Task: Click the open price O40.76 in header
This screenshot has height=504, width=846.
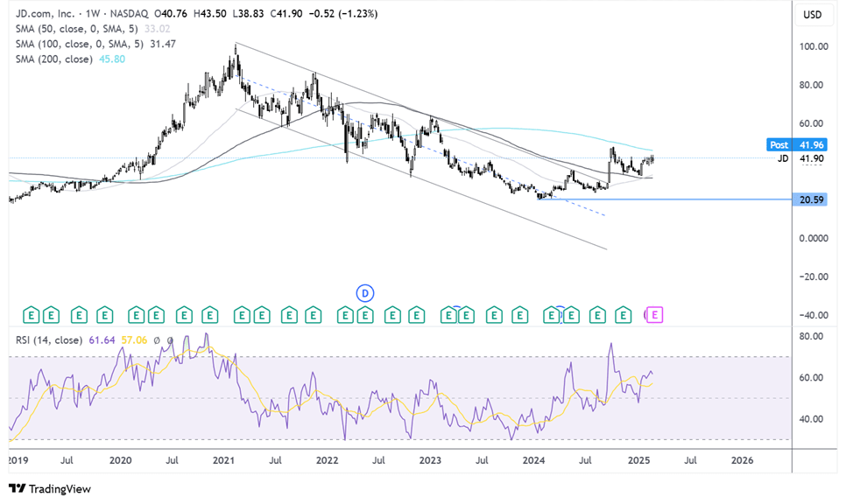Action: pyautogui.click(x=171, y=13)
